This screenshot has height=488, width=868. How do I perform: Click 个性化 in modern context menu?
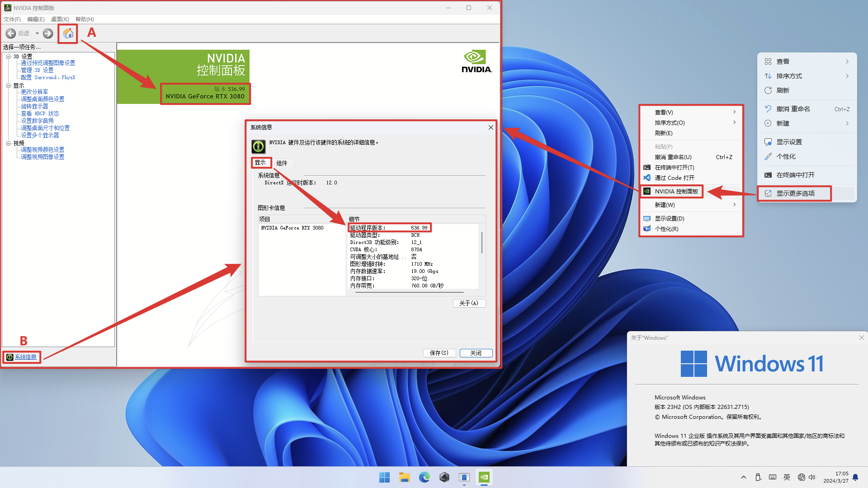[x=807, y=156]
